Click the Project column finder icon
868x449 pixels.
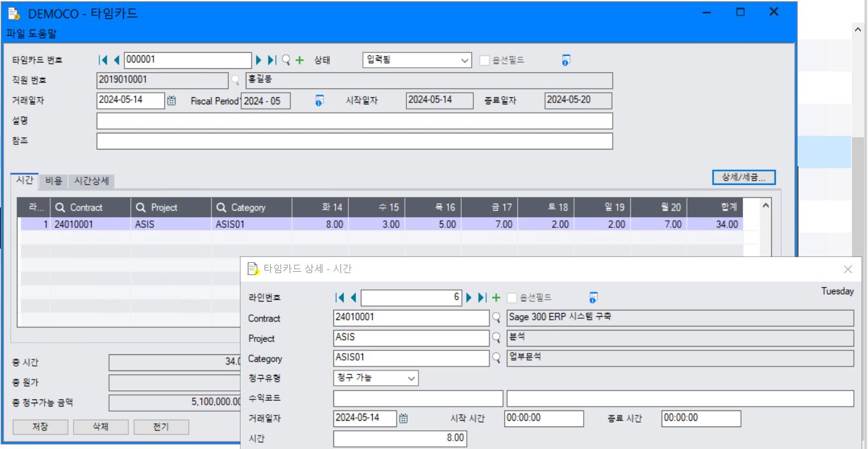click(x=141, y=207)
